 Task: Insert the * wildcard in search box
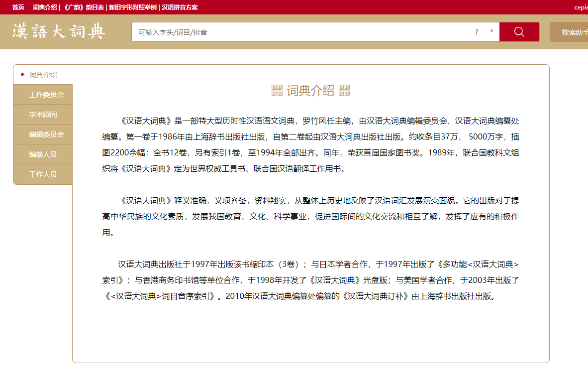point(491,32)
